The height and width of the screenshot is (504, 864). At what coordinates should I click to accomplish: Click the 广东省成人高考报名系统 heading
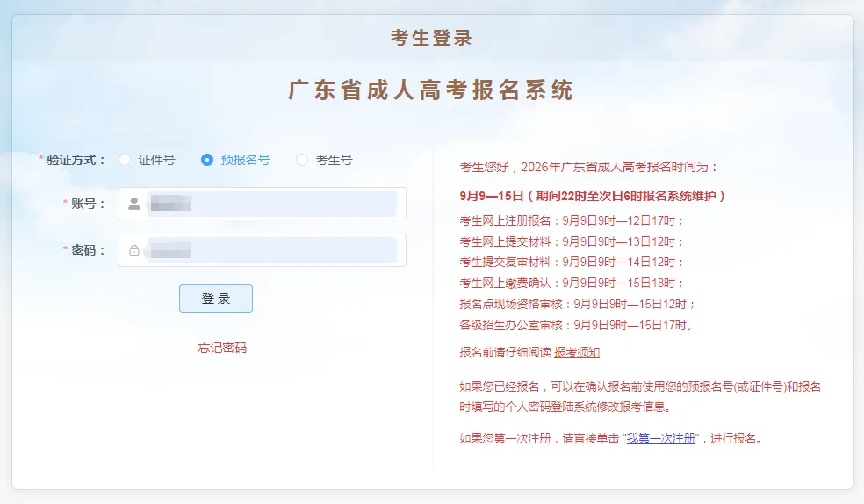pos(431,90)
